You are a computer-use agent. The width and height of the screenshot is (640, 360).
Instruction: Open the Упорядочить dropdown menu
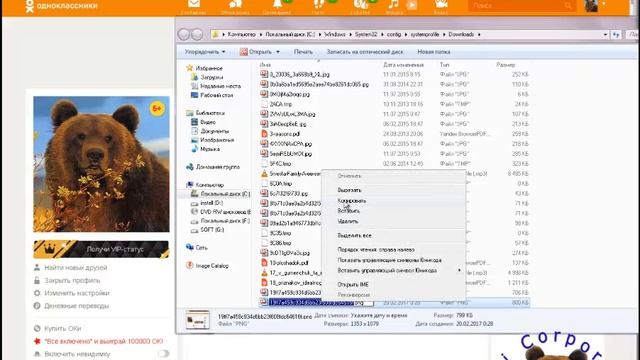point(205,52)
